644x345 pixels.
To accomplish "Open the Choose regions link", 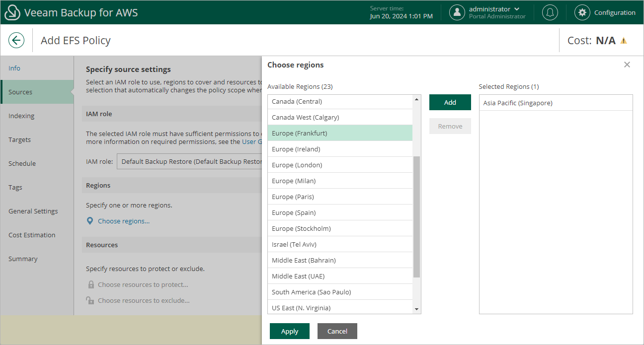I will point(124,221).
